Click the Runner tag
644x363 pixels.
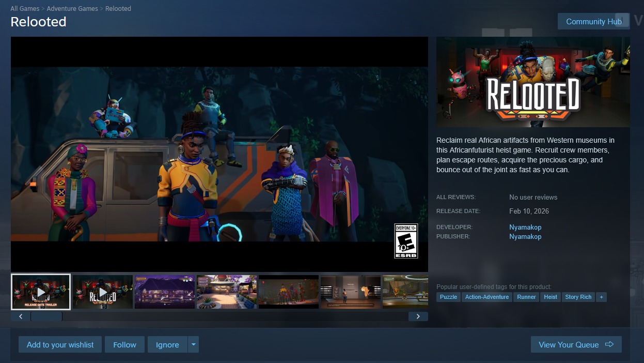pos(526,297)
